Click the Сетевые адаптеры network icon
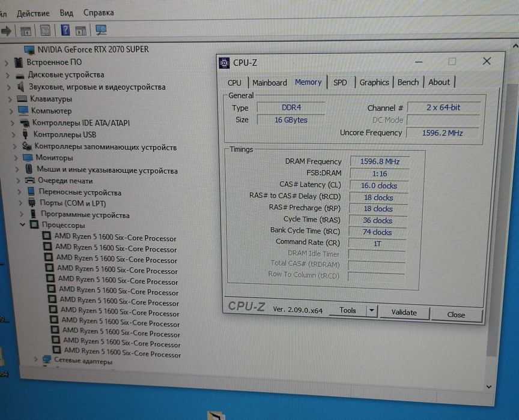The image size is (519, 420). 47,359
